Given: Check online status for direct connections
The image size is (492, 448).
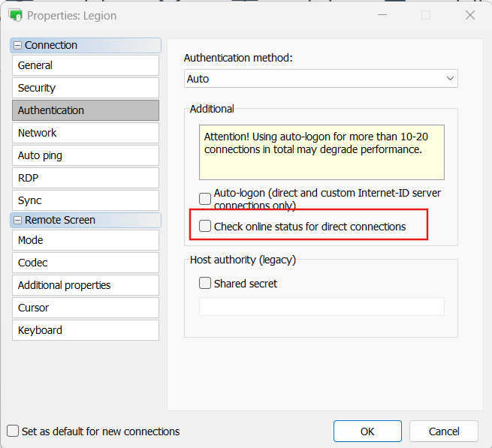Looking at the screenshot, I should [x=205, y=227].
